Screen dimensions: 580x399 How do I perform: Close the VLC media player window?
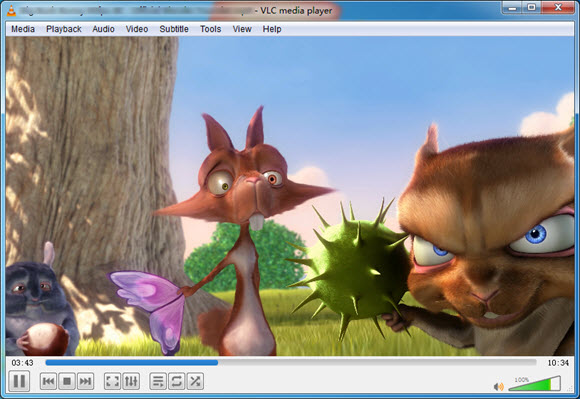558,7
